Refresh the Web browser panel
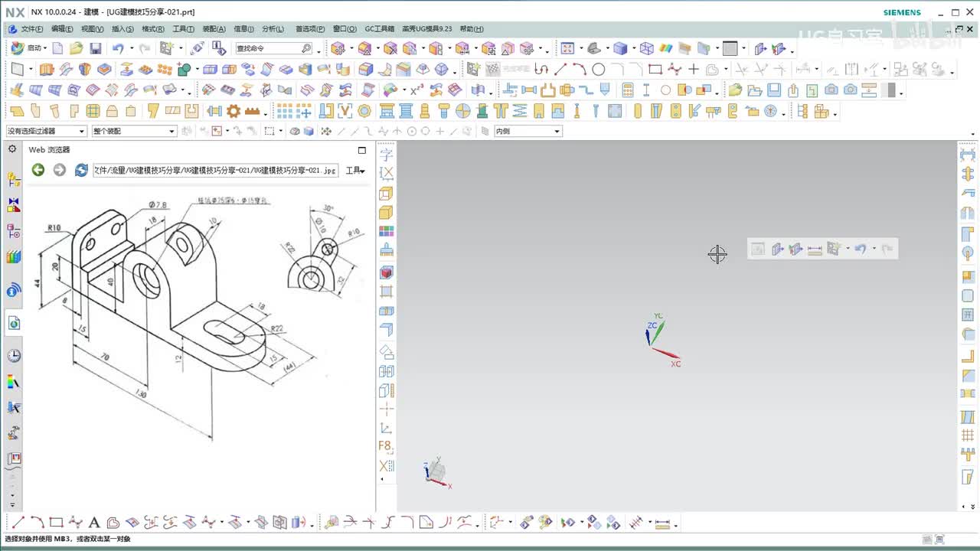Viewport: 980px width, 551px height. (81, 170)
